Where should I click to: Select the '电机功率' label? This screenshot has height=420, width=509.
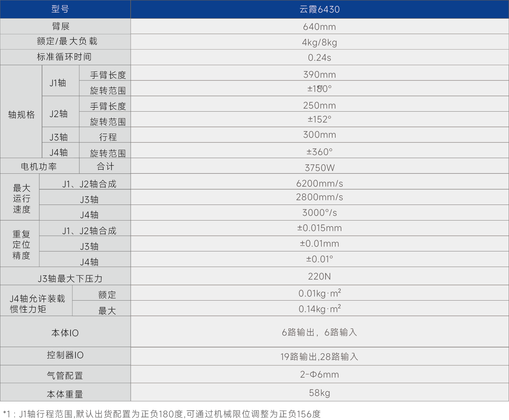[39, 167]
